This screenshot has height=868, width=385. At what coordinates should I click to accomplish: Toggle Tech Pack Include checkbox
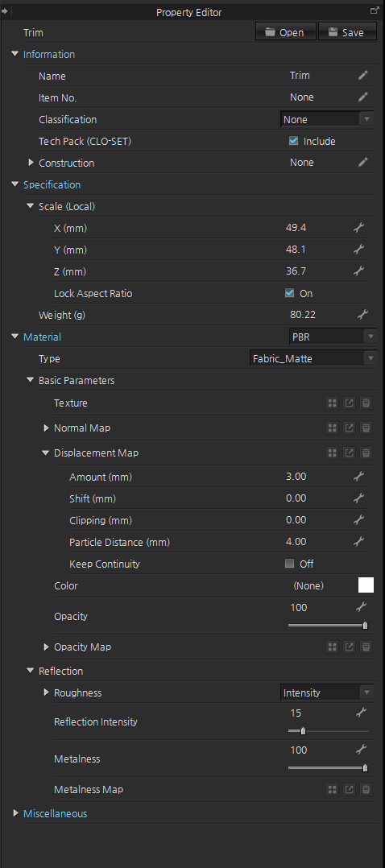point(294,141)
